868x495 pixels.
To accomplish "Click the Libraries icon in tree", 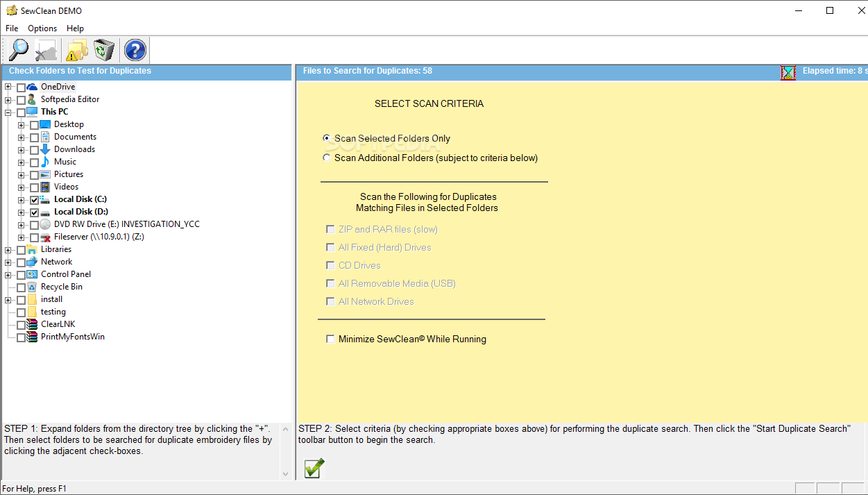I will pyautogui.click(x=32, y=249).
